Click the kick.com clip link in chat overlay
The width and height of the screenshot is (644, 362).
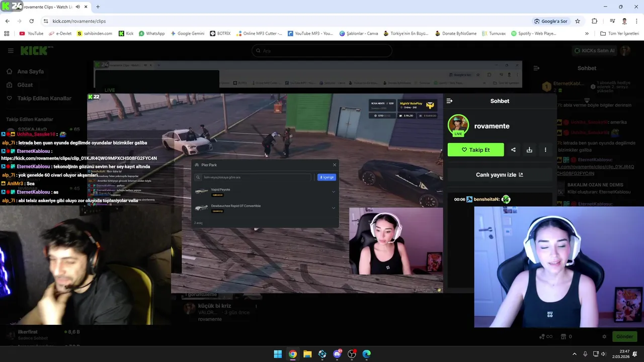click(x=79, y=158)
